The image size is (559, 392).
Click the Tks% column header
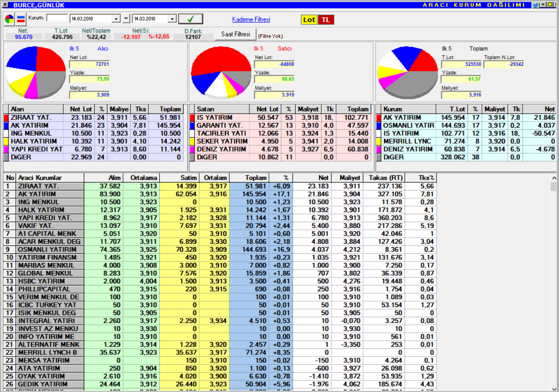(x=420, y=178)
